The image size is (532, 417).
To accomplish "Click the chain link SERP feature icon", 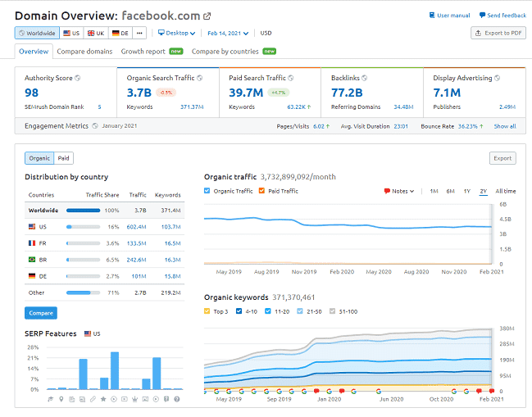I will [x=93, y=399].
